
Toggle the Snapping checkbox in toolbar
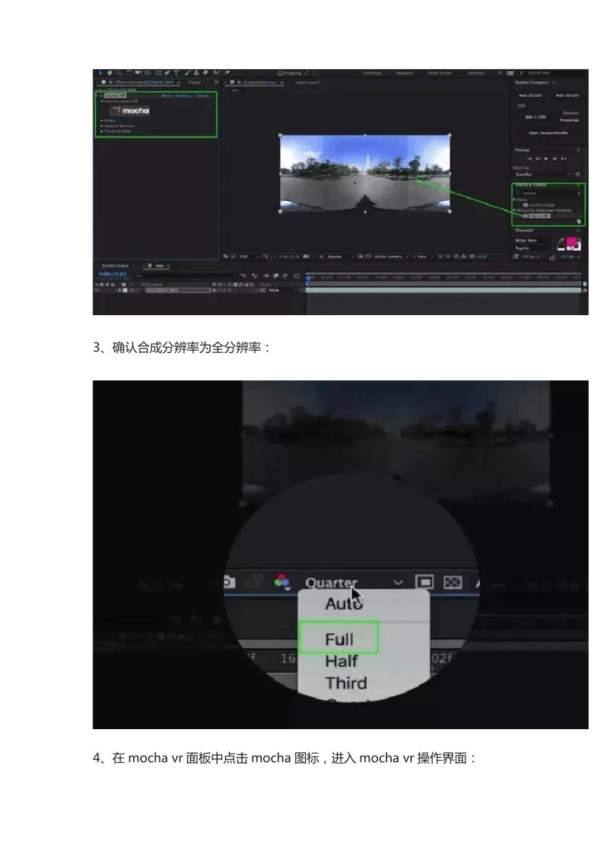281,73
